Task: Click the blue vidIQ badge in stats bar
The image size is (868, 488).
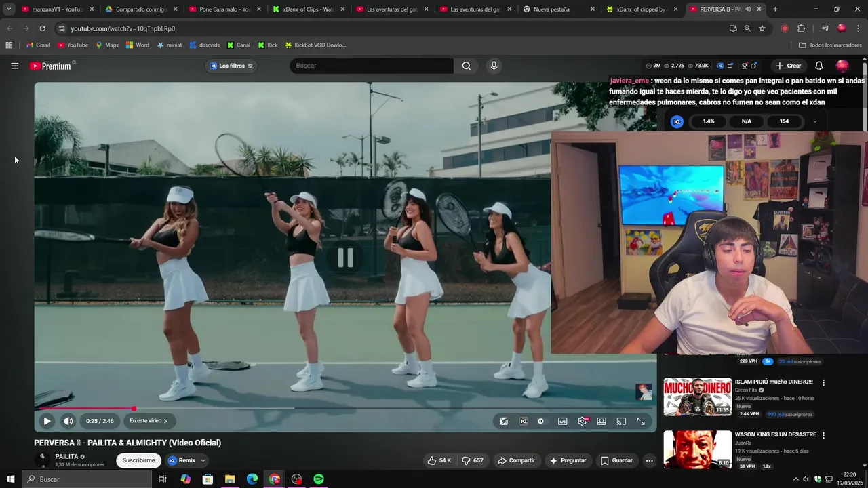Action: pos(677,121)
